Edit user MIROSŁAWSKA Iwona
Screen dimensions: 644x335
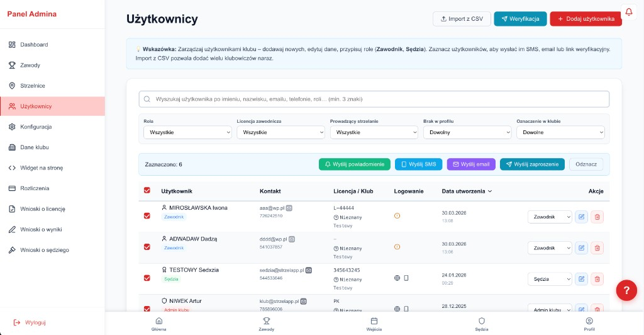pos(581,217)
